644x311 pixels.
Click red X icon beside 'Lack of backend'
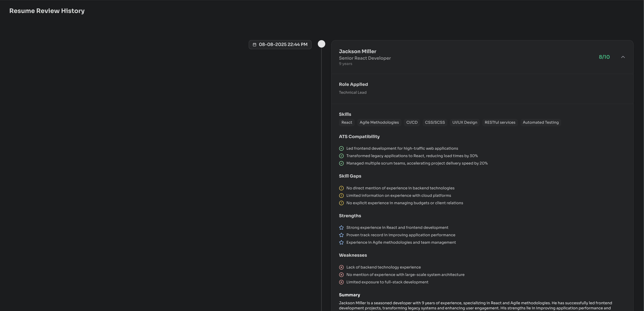tap(341, 267)
